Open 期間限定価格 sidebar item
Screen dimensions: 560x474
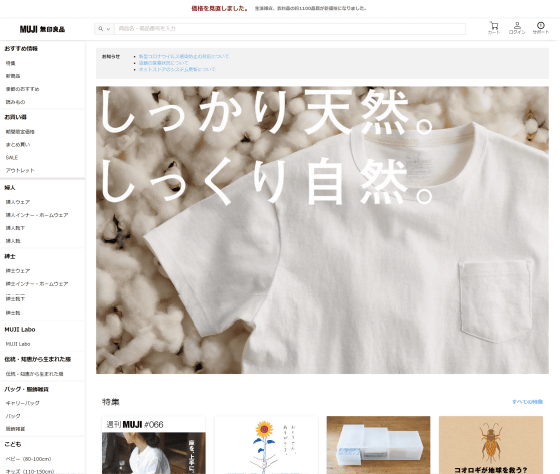point(20,132)
